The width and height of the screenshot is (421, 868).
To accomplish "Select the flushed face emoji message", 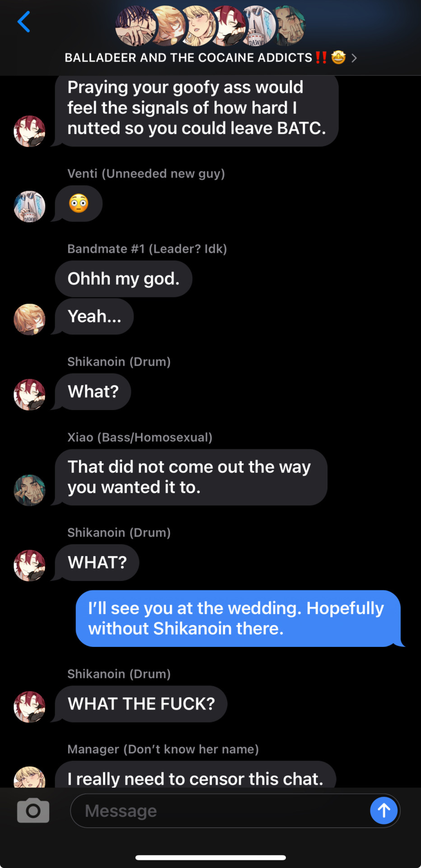I will [x=79, y=203].
